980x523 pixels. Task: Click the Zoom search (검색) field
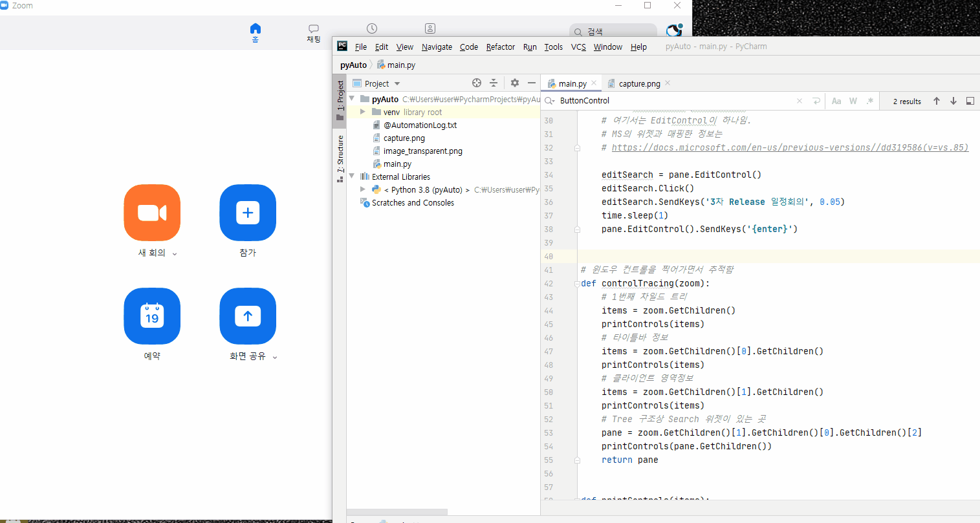click(613, 32)
